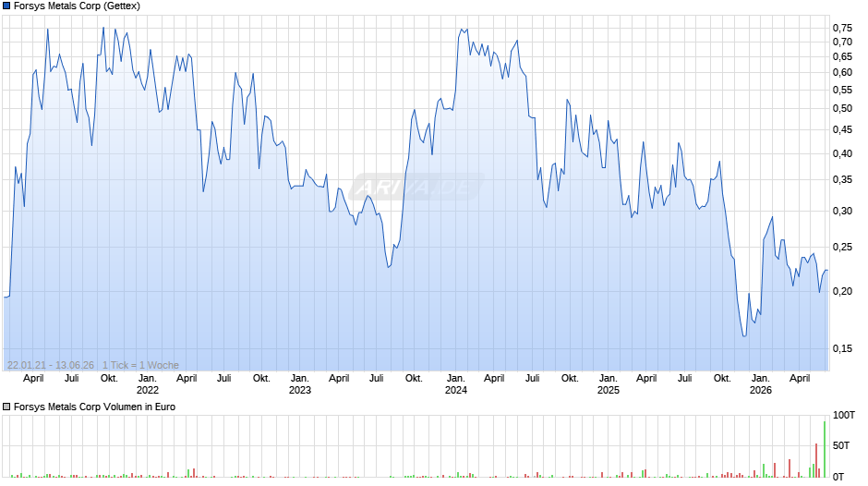Click the 0,75 price axis label
This screenshot has height=486, width=868.
pos(842,28)
